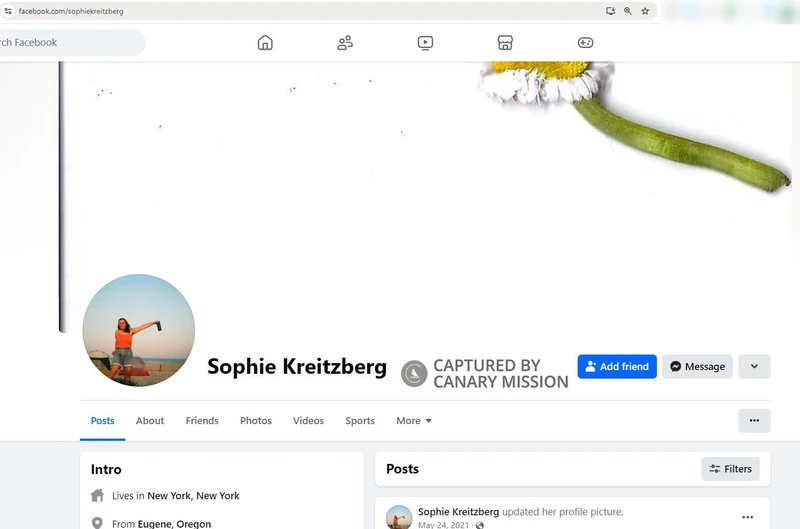Open the Photos tab

(x=256, y=420)
